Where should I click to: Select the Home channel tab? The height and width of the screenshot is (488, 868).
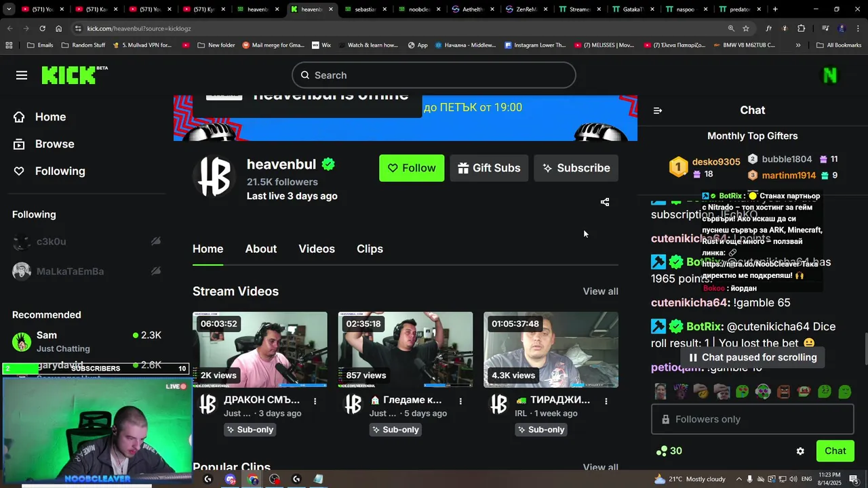click(x=208, y=249)
